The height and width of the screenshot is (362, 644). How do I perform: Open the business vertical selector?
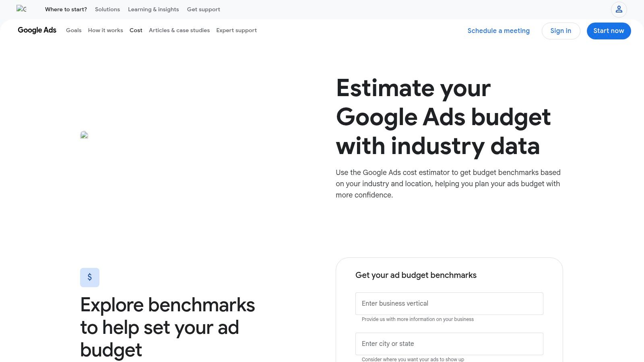(449, 304)
